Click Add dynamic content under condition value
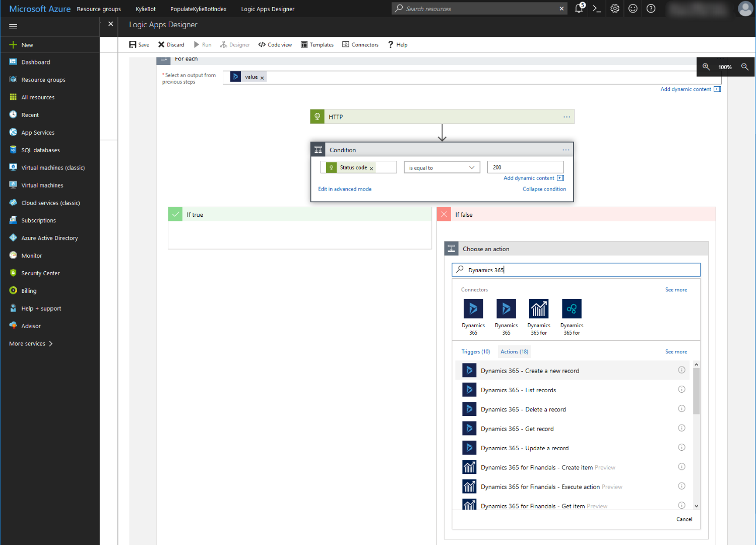The image size is (756, 545). click(x=534, y=178)
